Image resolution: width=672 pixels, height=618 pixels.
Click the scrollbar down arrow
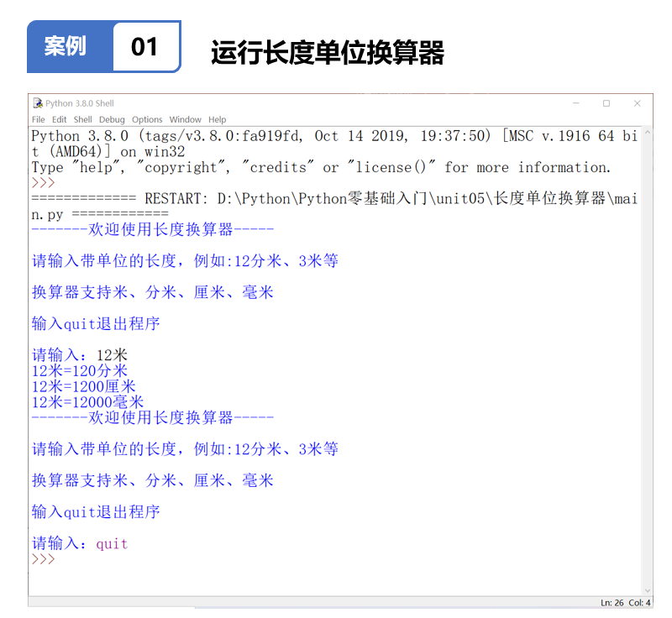[x=648, y=590]
